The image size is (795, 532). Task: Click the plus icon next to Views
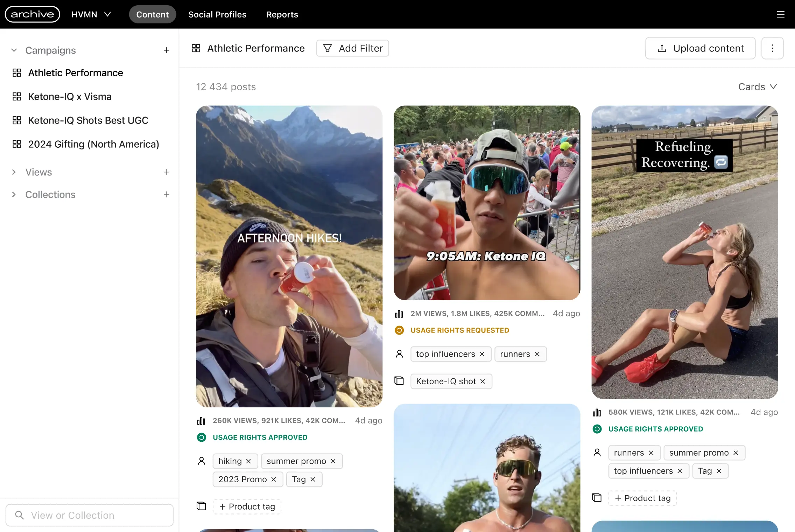[x=167, y=172]
